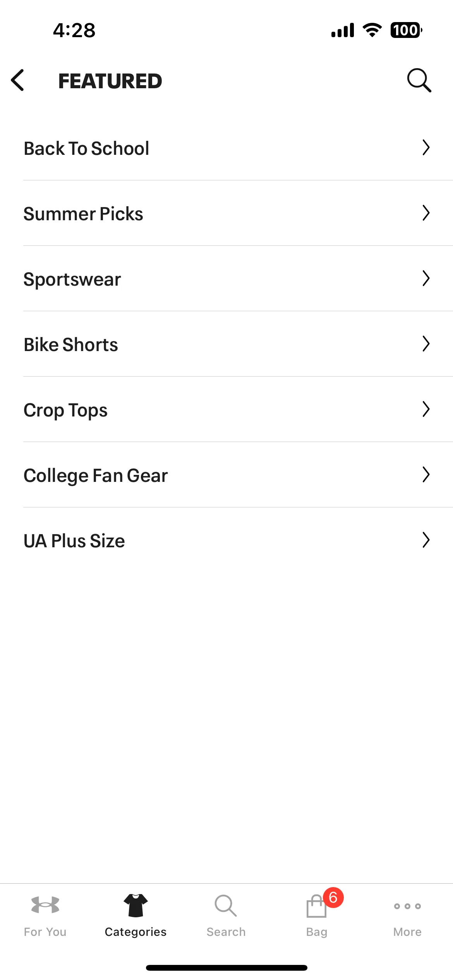
Task: Tap the iOS home indicator bar
Action: (x=226, y=968)
